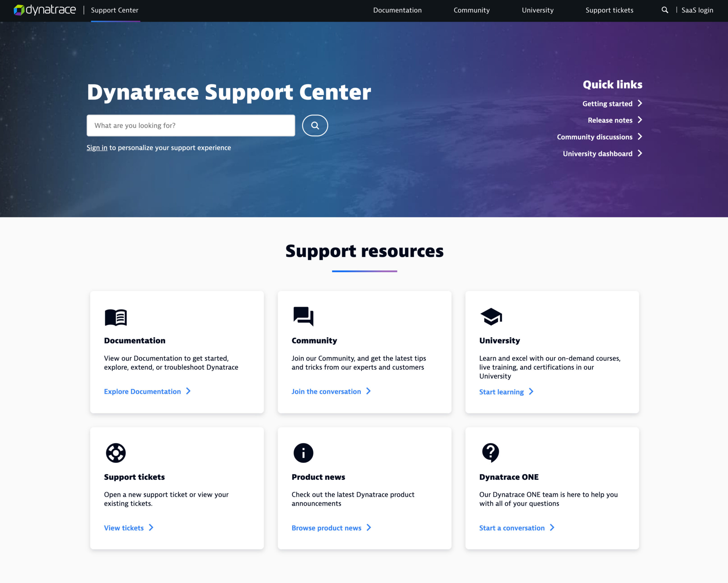Click the University graduation cap icon

491,315
